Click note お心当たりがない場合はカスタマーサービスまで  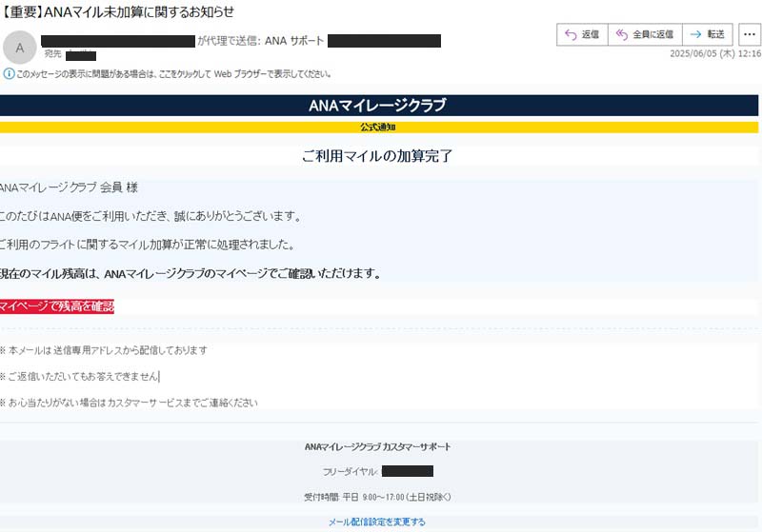tap(129, 403)
